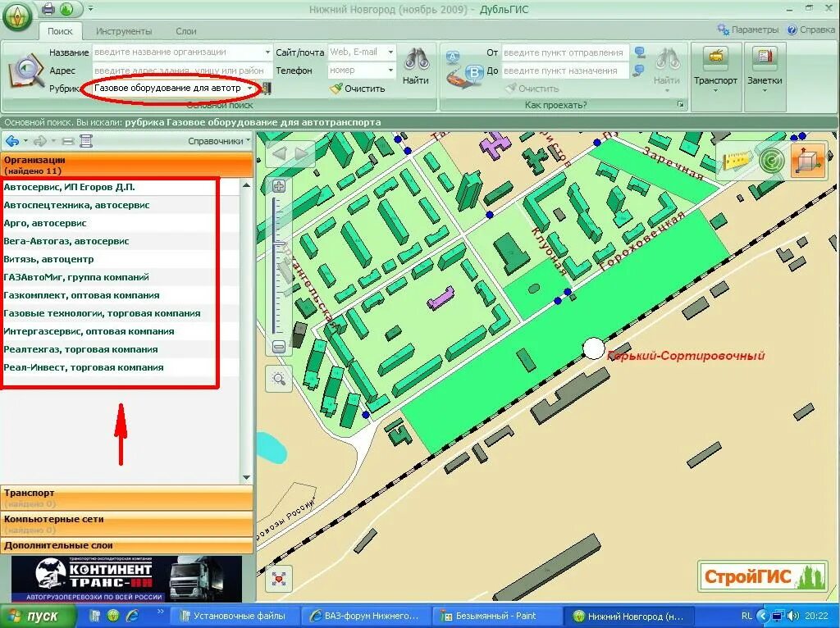Click the map previous view arrow
The width and height of the screenshot is (840, 628).
click(x=279, y=154)
